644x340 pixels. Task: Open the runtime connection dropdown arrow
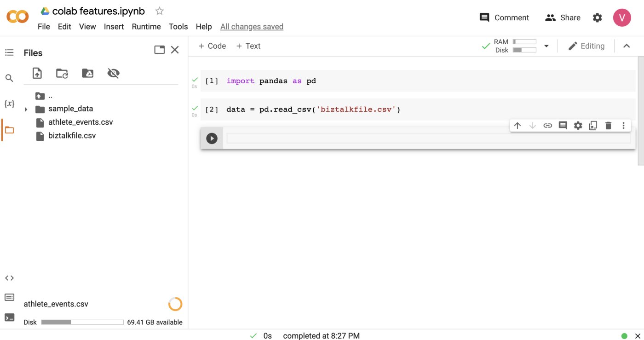(x=546, y=46)
